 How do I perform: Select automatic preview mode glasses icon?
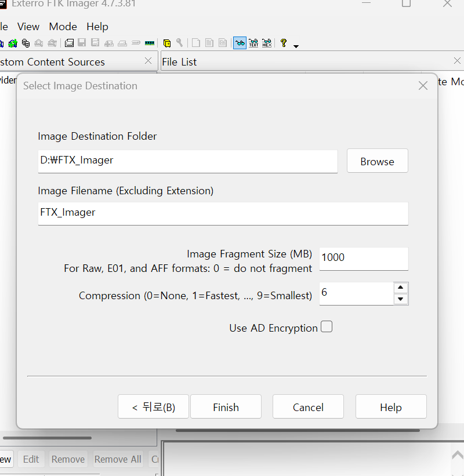point(240,43)
